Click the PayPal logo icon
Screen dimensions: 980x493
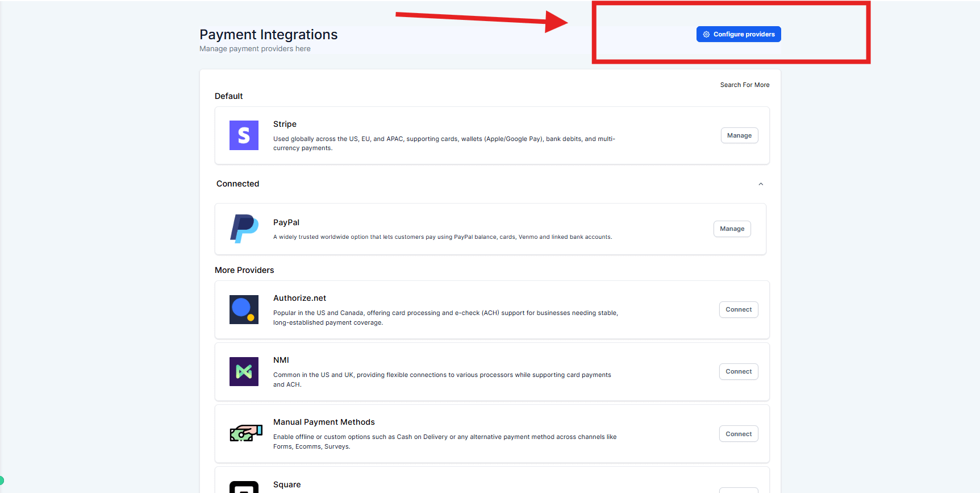[x=244, y=229]
